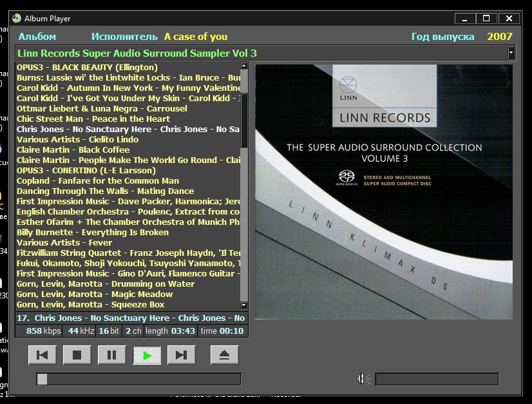Skip to the next track
The height and width of the screenshot is (404, 532).
(x=181, y=355)
